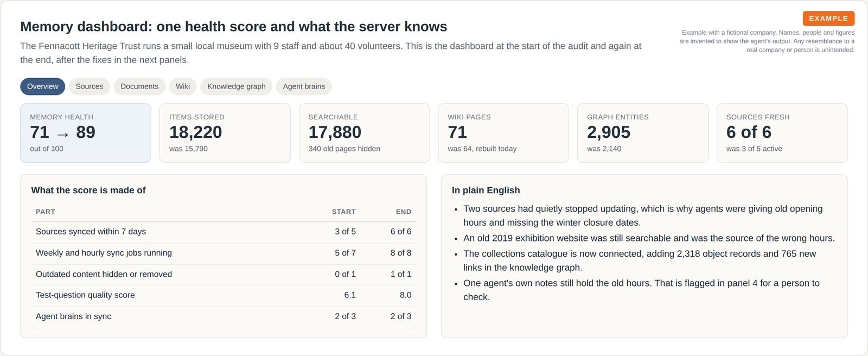
Task: Open the Graph Entities card
Action: point(643,133)
